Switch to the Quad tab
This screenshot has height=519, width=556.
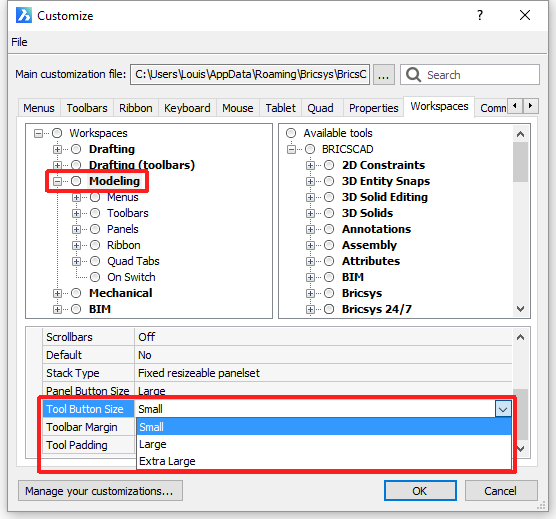(321, 108)
